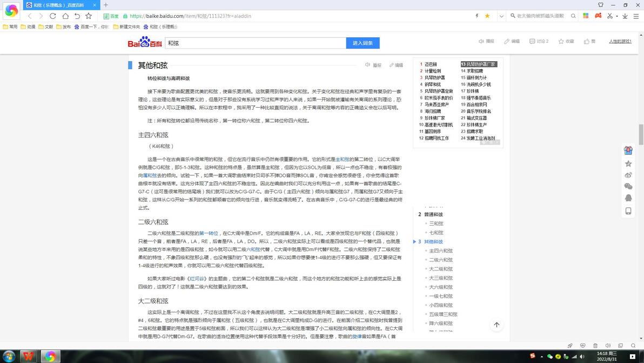The width and height of the screenshot is (644, 363).
Task: Click the browser back arrow
Action: coord(30,16)
